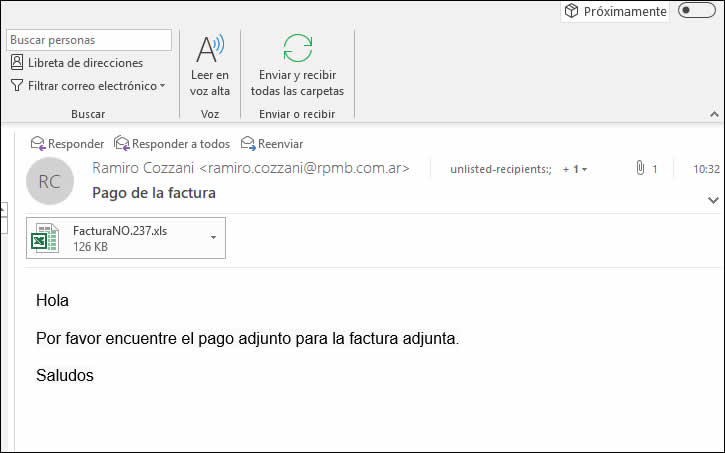Click the 10:32 received time
Viewport: 725px width, 453px height.
(706, 169)
